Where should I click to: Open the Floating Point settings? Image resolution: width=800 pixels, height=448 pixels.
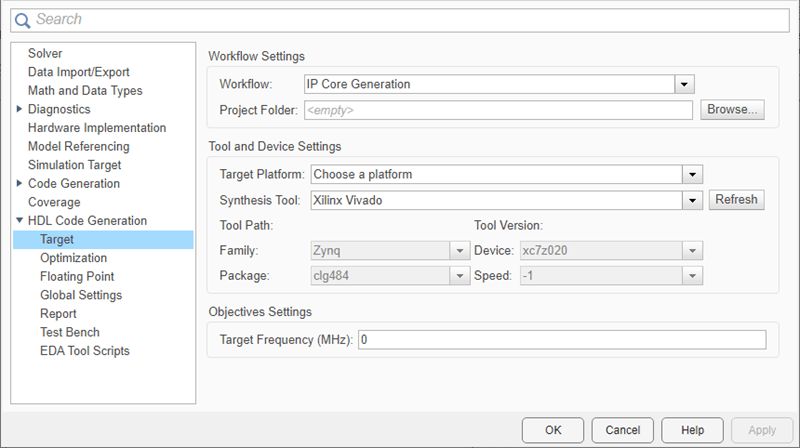77,276
